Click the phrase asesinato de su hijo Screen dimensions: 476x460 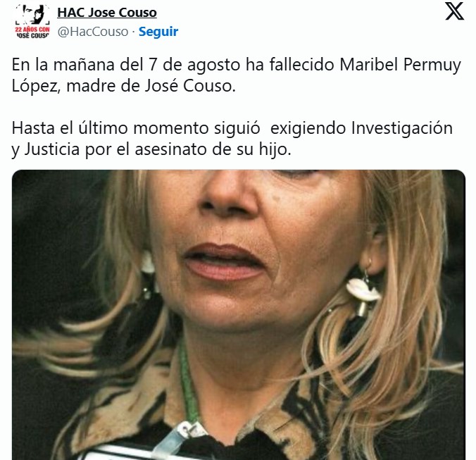[x=213, y=149]
